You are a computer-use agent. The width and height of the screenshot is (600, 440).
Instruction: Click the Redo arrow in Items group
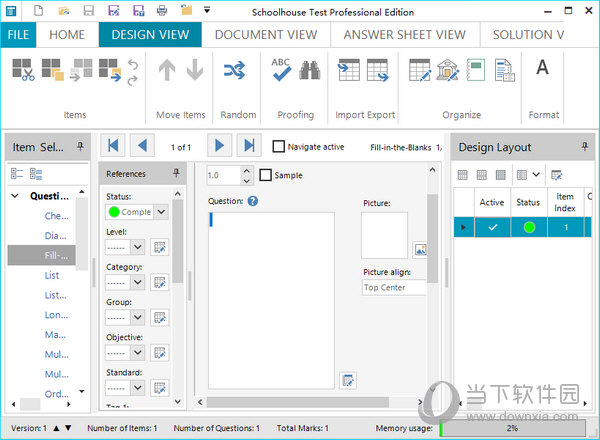tap(132, 80)
